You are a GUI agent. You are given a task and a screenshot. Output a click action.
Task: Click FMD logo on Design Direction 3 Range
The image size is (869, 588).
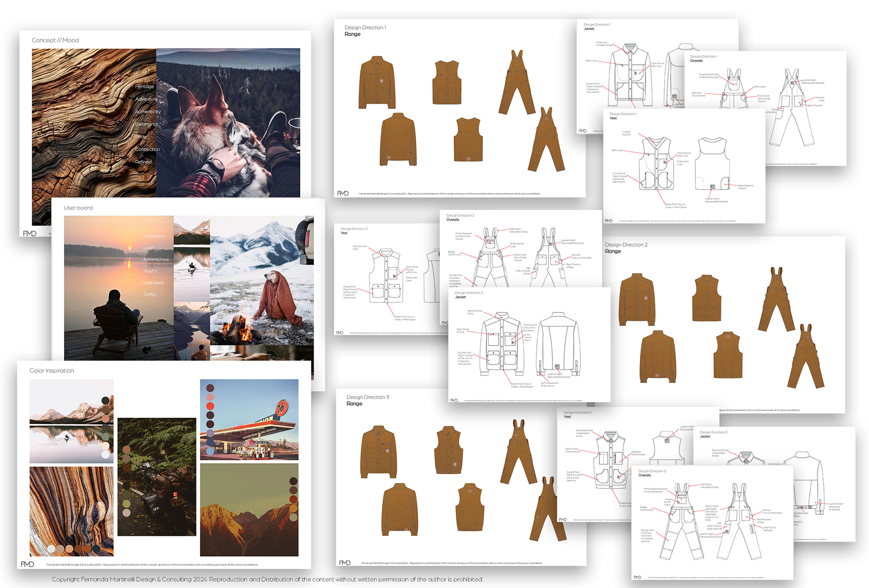click(344, 563)
